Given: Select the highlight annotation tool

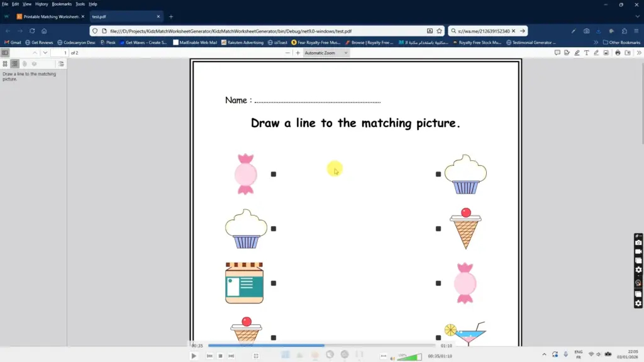Looking at the screenshot, I should pyautogui.click(x=577, y=53).
